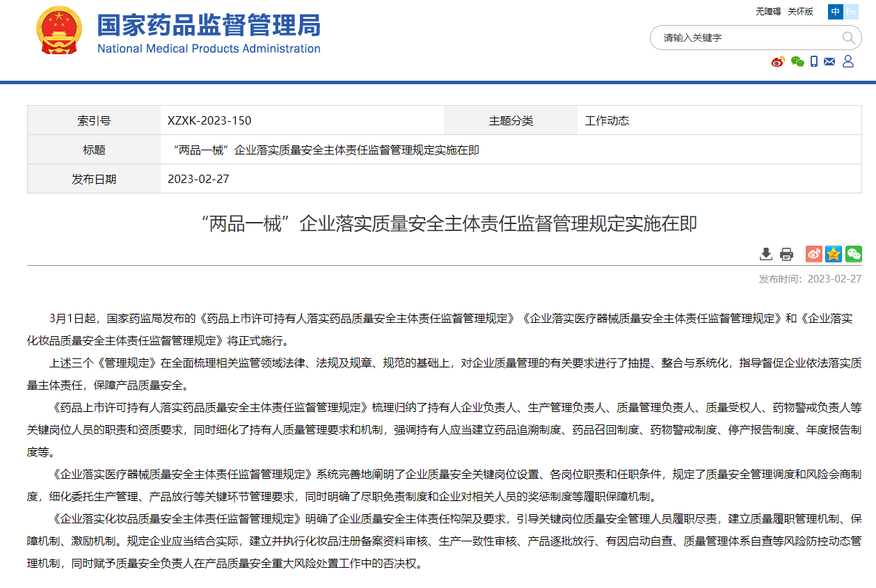Image resolution: width=876 pixels, height=588 pixels.
Task: Share article to QZone via star icon
Action: point(833,254)
